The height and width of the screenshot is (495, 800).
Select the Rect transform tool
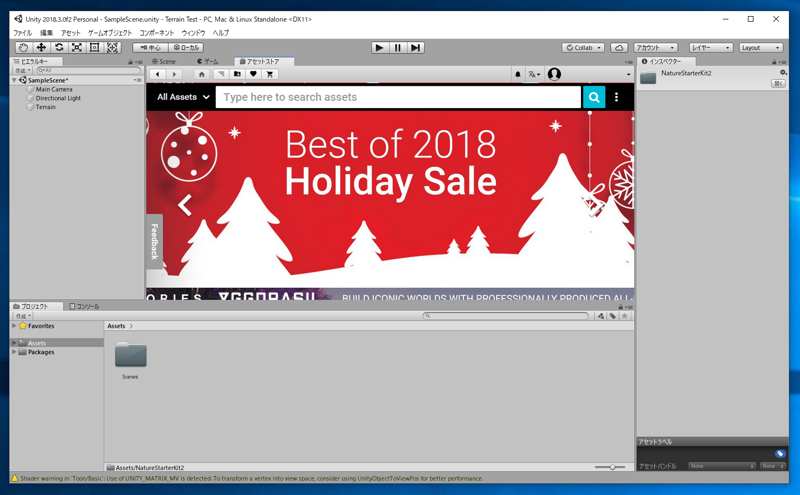[94, 47]
